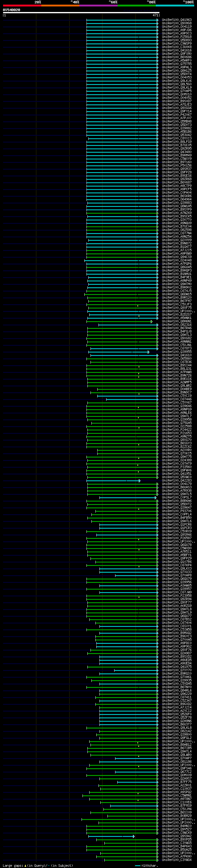Click the cyan ~100% identity color segment
Image resolution: width=197 pixels, height=868 pixels.
(x=175, y=6)
